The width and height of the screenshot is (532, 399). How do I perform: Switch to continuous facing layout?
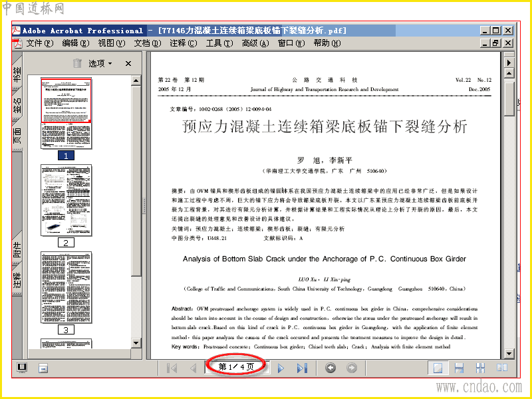(x=480, y=368)
